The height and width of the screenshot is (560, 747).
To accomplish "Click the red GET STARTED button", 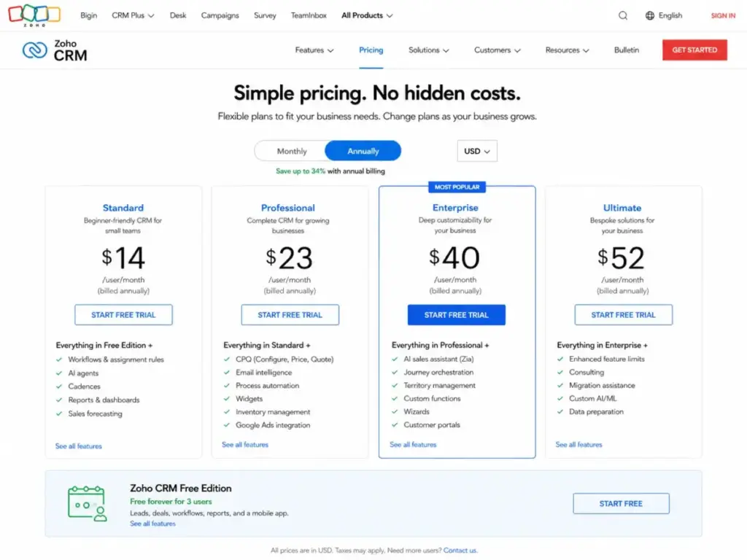I will tap(694, 50).
